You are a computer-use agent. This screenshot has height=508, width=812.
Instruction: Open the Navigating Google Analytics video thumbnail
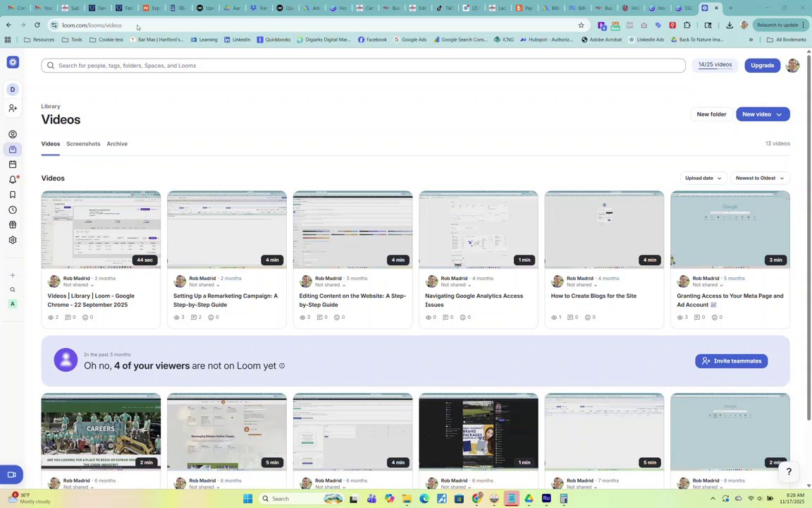[x=479, y=229]
